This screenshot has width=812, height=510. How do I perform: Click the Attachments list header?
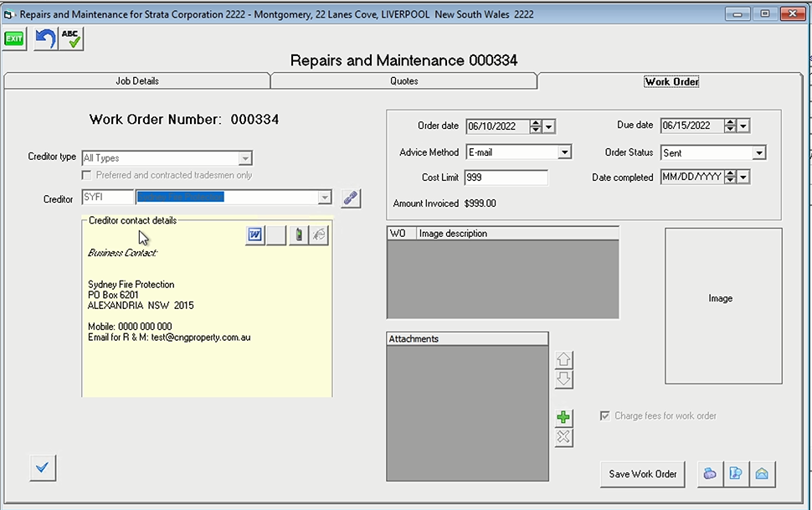(467, 339)
